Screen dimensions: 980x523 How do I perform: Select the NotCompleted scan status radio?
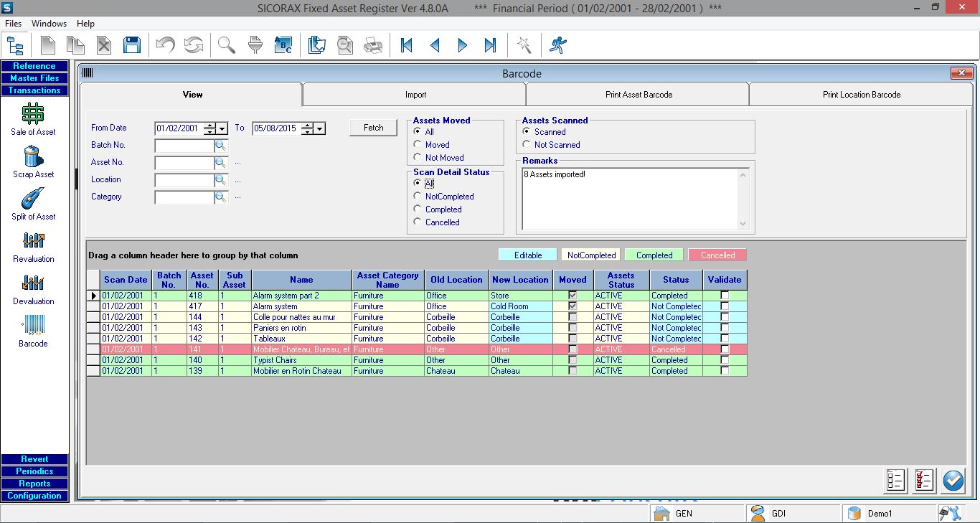point(418,197)
